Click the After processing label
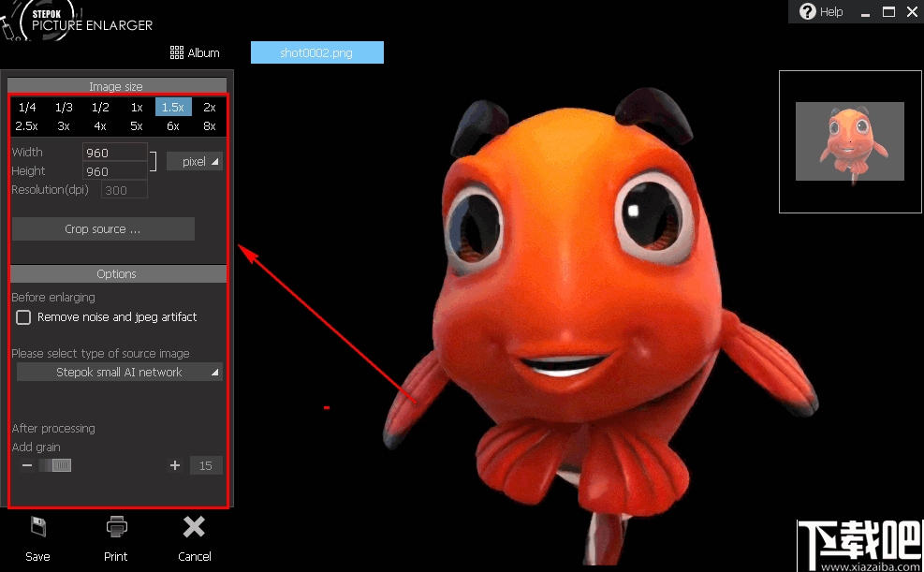The image size is (924, 572). pyautogui.click(x=53, y=428)
